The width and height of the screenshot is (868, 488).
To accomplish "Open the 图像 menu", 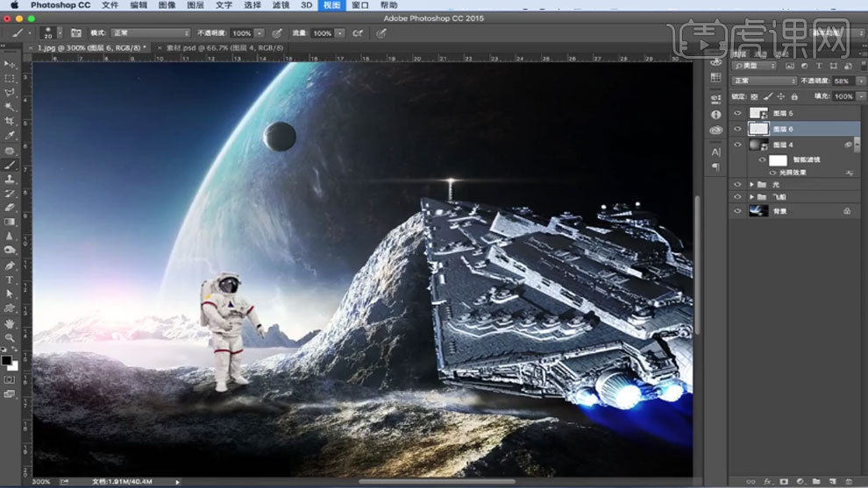I will pyautogui.click(x=167, y=5).
